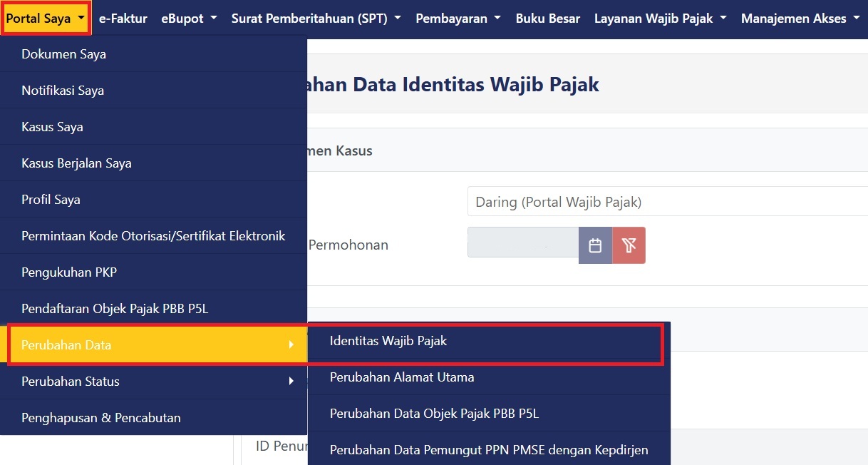Expand the Manajemen Akses dropdown
The width and height of the screenshot is (868, 465).
[800, 19]
